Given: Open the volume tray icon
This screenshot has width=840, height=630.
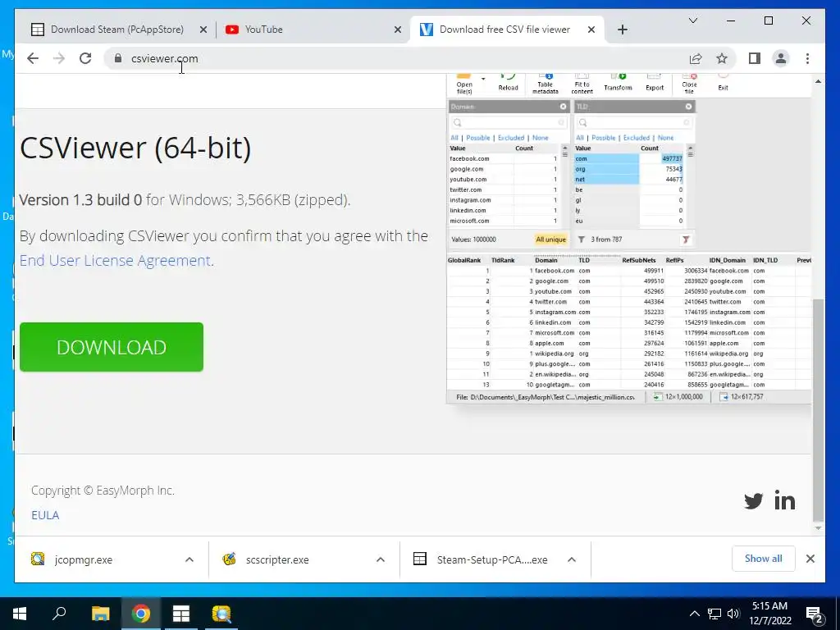Looking at the screenshot, I should pos(733,614).
